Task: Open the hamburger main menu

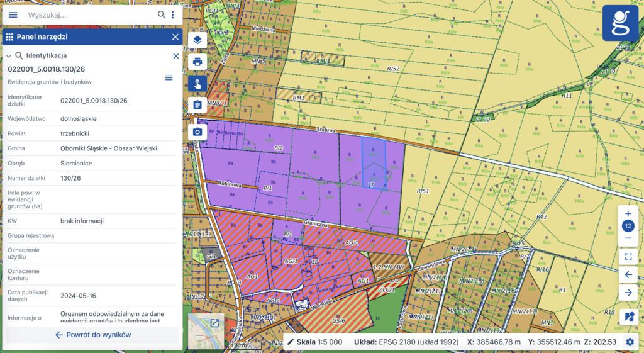Action: click(x=13, y=14)
